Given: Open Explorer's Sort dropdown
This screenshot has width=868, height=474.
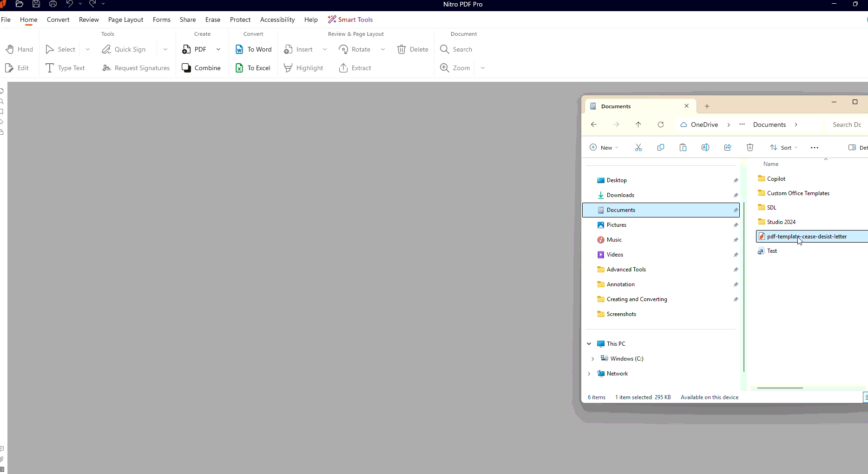Looking at the screenshot, I should click(x=784, y=147).
